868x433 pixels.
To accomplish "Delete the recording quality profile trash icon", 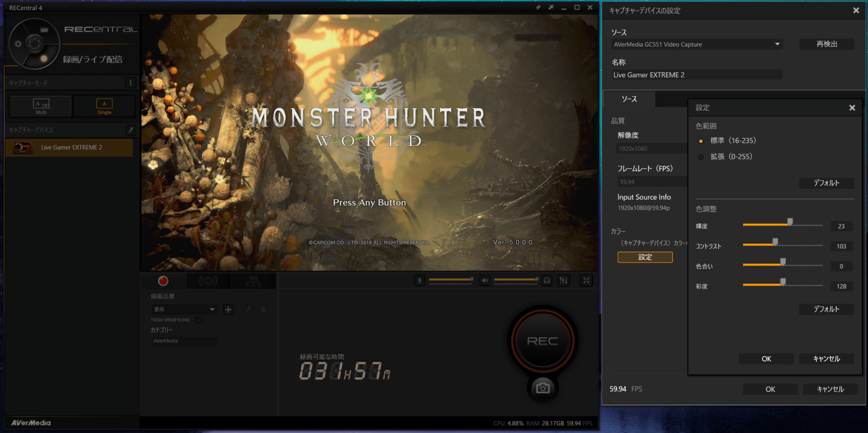I will pos(263,309).
